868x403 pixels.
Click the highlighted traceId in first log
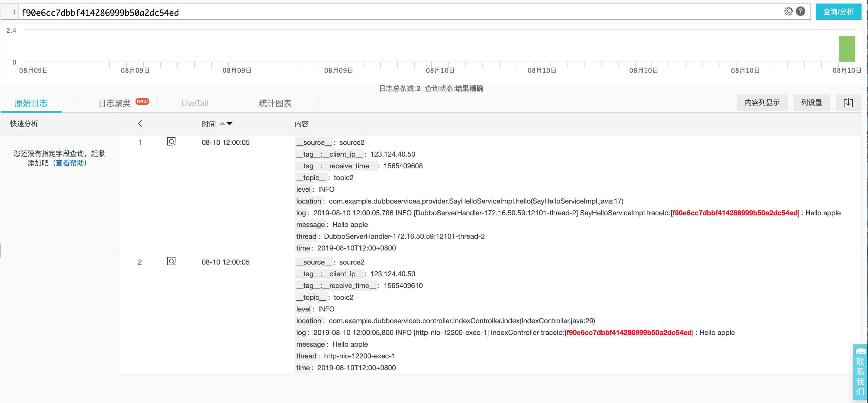tap(734, 213)
